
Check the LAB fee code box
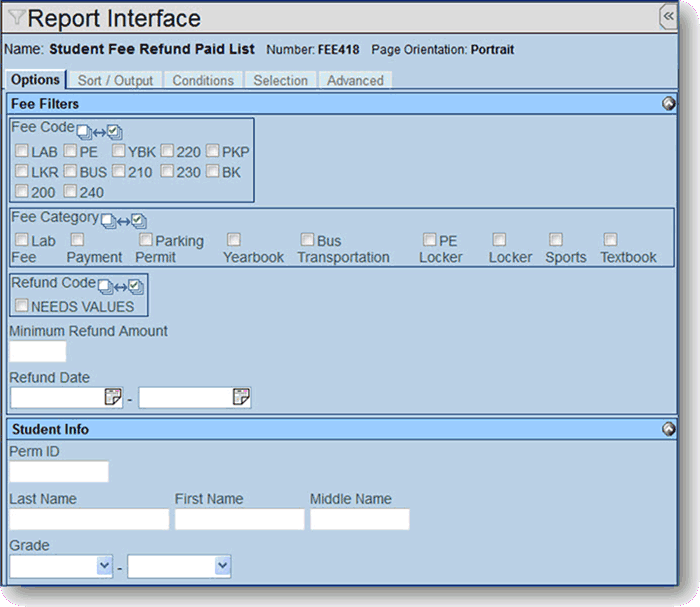pos(21,151)
